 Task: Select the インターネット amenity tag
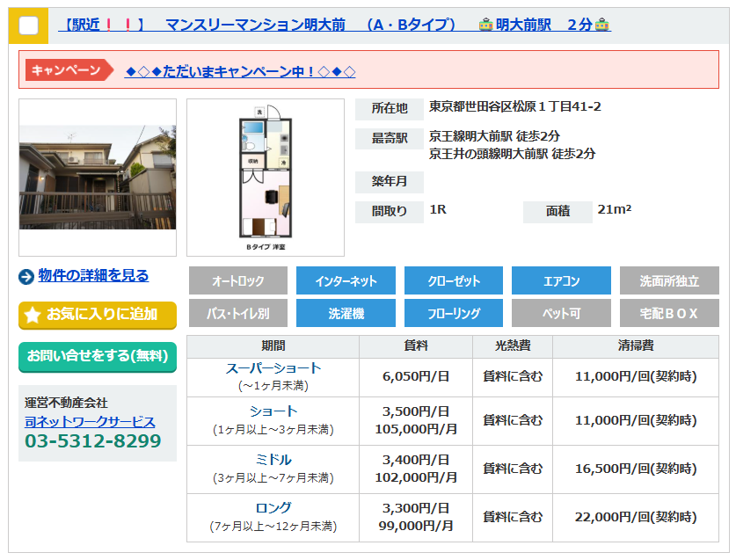[346, 280]
